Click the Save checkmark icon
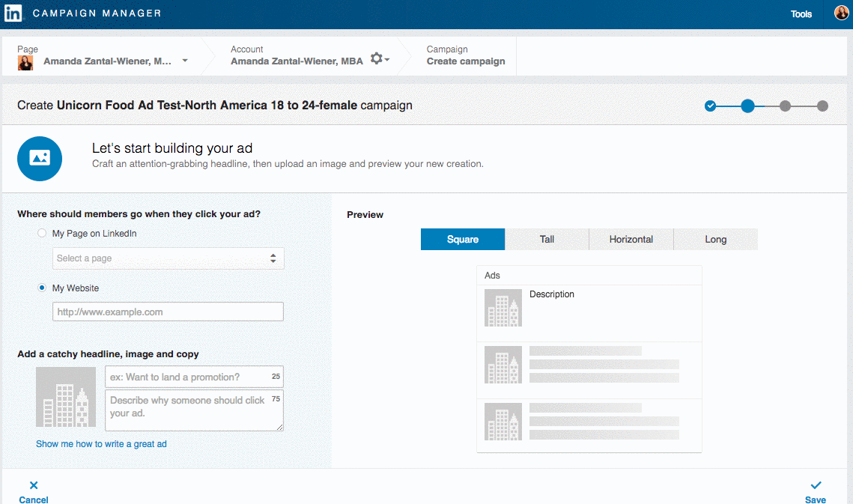This screenshot has height=504, width=853. (x=816, y=485)
